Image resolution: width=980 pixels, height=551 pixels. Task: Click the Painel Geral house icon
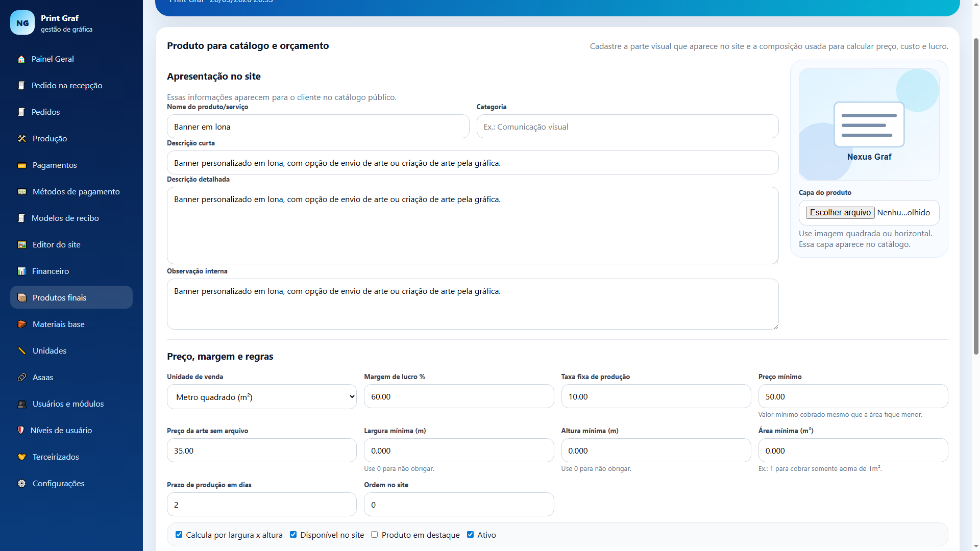(21, 59)
